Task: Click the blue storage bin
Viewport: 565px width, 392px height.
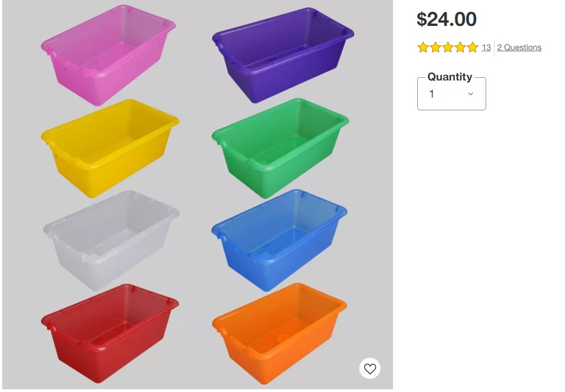Action: [279, 240]
